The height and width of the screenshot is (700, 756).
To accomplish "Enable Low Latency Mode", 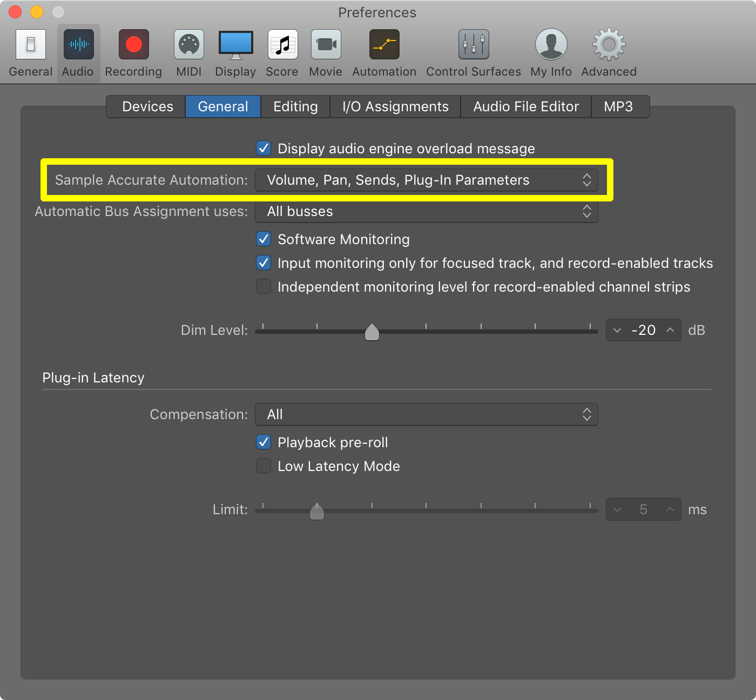I will tap(264, 466).
